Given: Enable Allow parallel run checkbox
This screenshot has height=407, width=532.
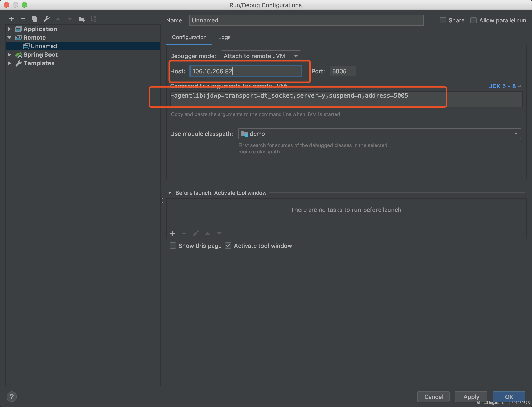Looking at the screenshot, I should click(x=473, y=20).
